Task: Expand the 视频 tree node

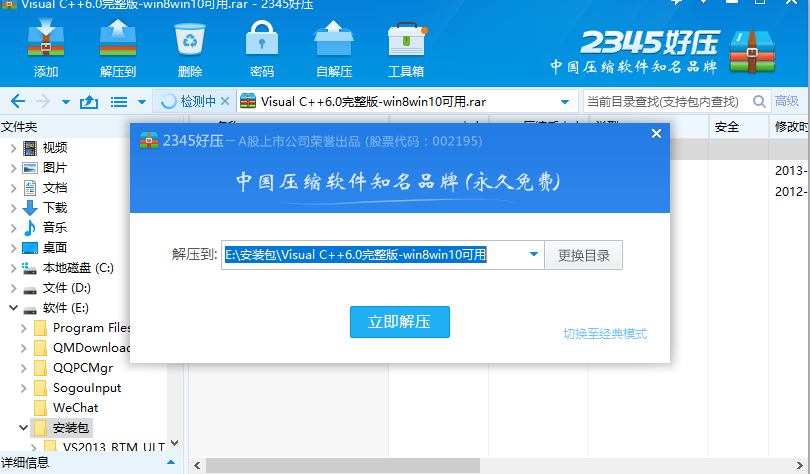Action: point(14,149)
